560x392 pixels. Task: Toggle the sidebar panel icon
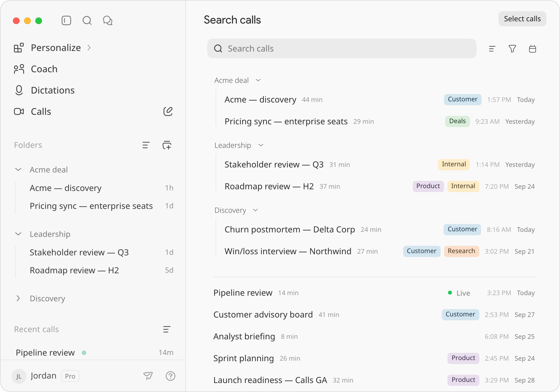tap(66, 20)
